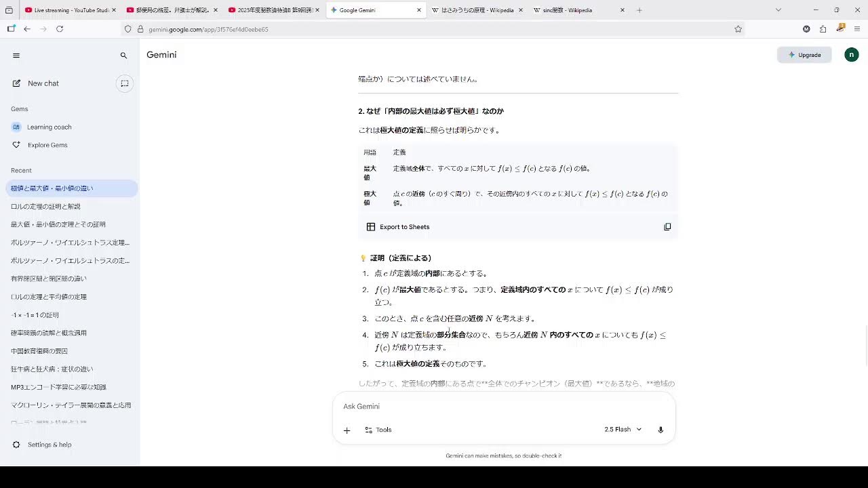This screenshot has height=488, width=868.
Task: Start a New chat
Action: pos(43,83)
